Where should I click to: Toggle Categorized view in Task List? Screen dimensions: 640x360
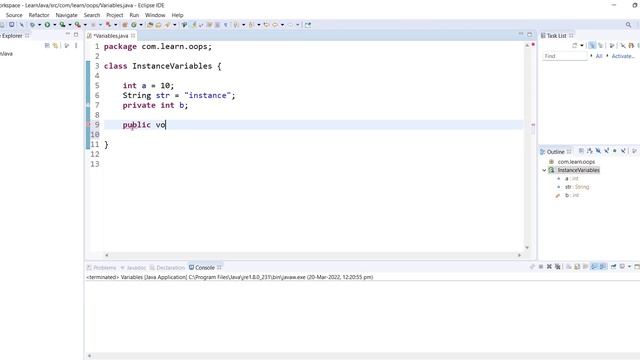(x=592, y=45)
